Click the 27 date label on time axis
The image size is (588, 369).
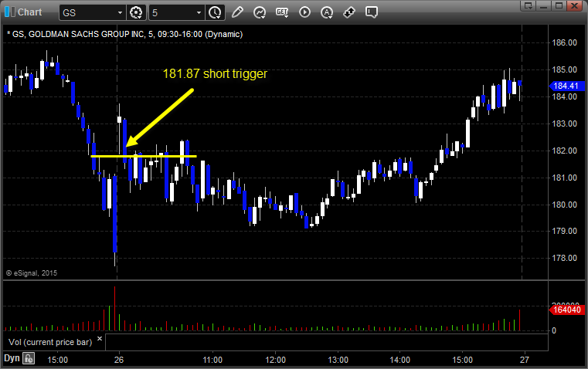pos(524,360)
